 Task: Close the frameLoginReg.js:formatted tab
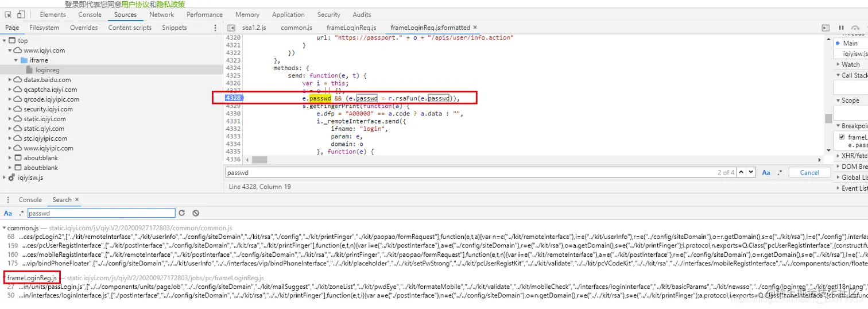coord(475,27)
